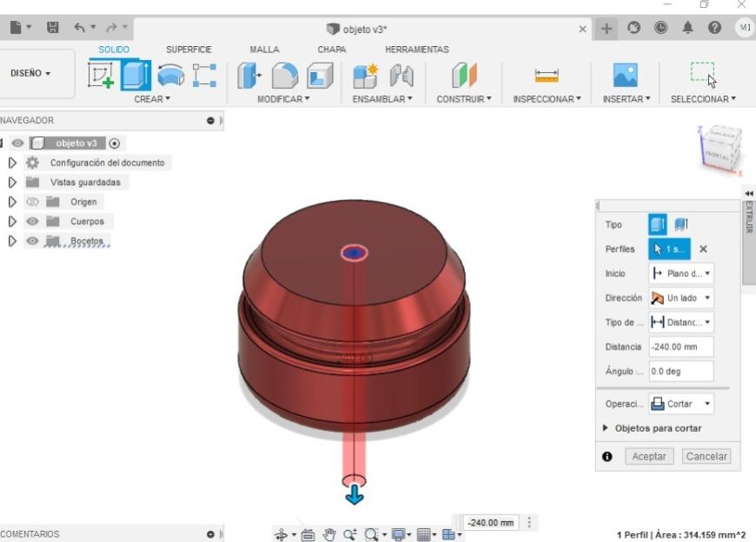756x542 pixels.
Task: Click the Display Settings monitor icon
Action: coord(398,534)
